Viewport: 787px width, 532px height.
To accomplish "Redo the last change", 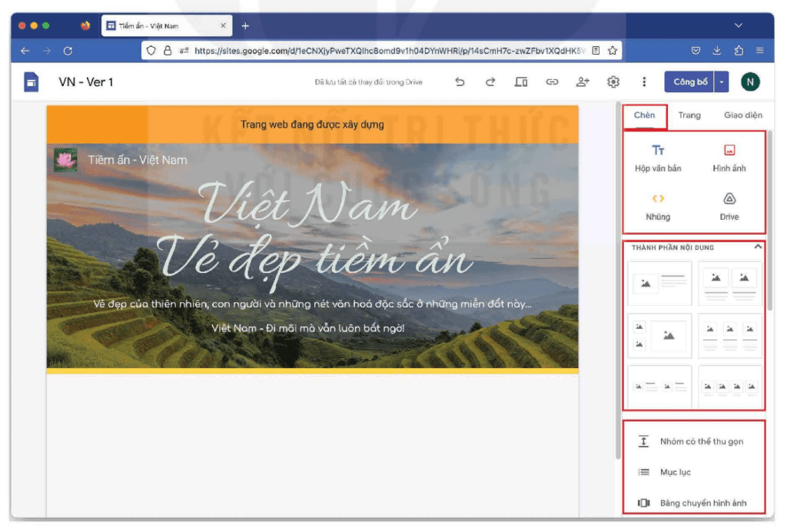I will (x=490, y=81).
